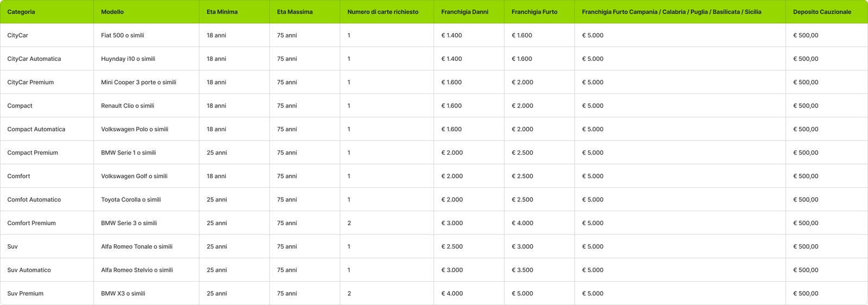Click the BMW X3 o simili cell
Screen dimensions: 868x305
coord(123,294)
